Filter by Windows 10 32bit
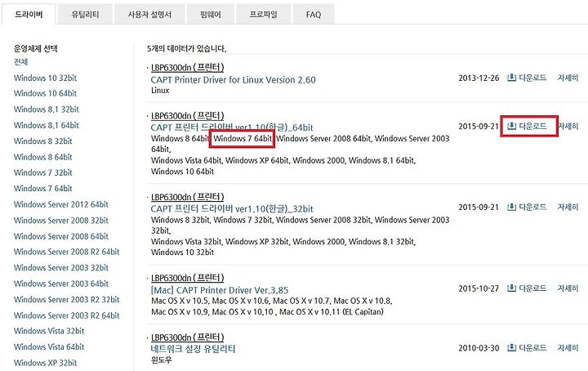The height and width of the screenshot is (371, 588). pyautogui.click(x=45, y=78)
